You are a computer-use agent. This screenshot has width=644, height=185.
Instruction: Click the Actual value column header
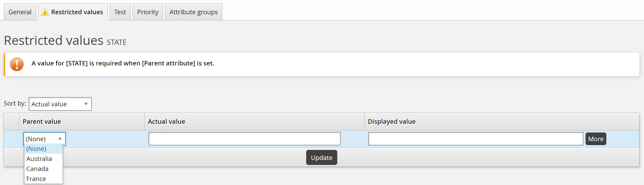click(166, 122)
